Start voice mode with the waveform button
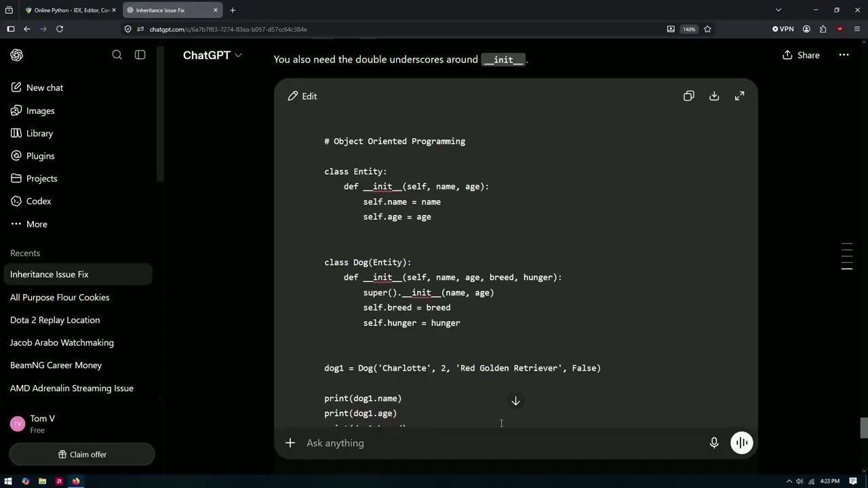This screenshot has height=488, width=868. pos(742,443)
